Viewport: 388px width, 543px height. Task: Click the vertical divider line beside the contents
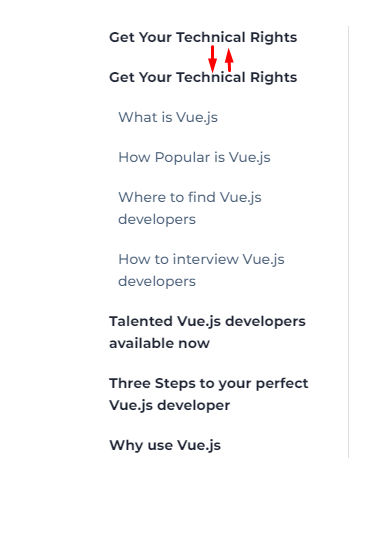349,241
